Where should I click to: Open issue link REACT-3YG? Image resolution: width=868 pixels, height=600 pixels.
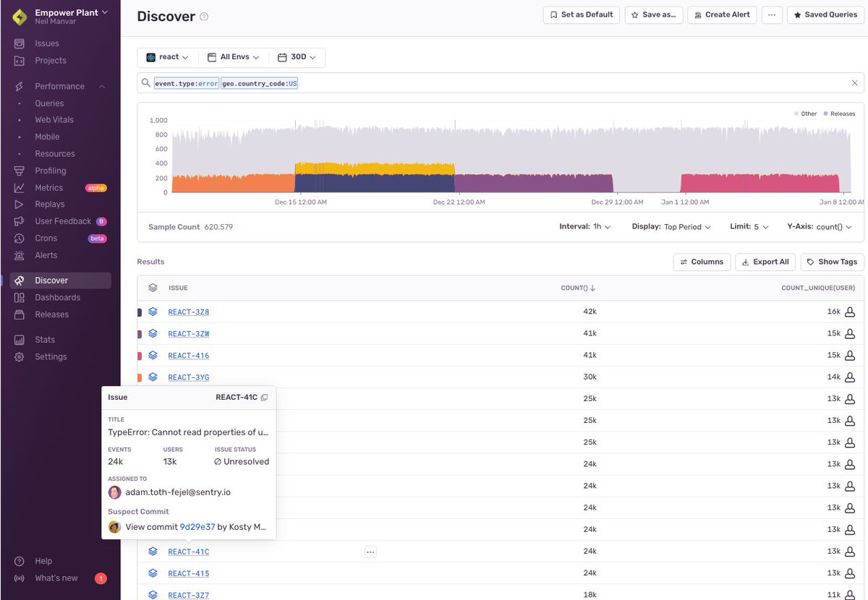189,377
